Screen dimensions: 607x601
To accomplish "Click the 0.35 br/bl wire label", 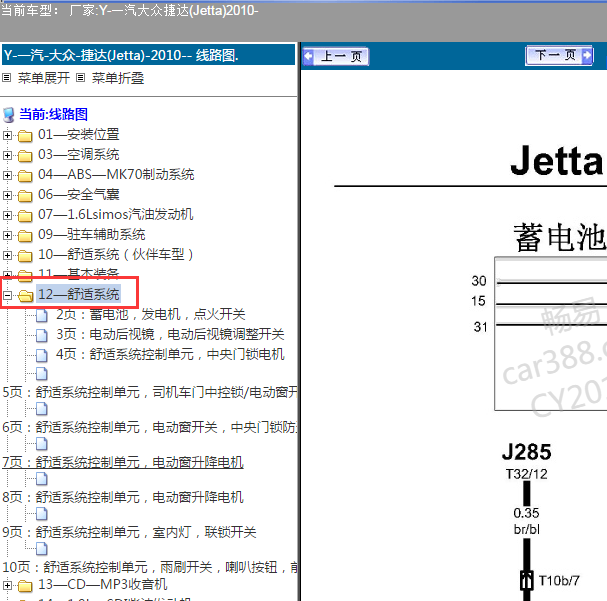I will coord(526,521).
